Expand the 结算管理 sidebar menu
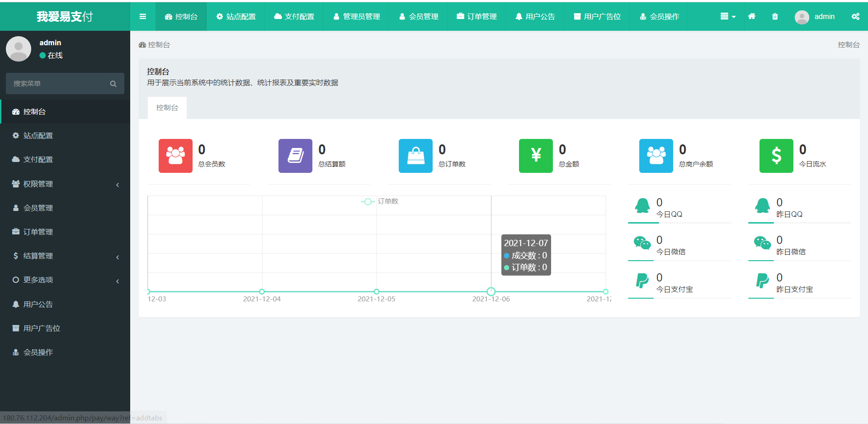 [x=65, y=256]
